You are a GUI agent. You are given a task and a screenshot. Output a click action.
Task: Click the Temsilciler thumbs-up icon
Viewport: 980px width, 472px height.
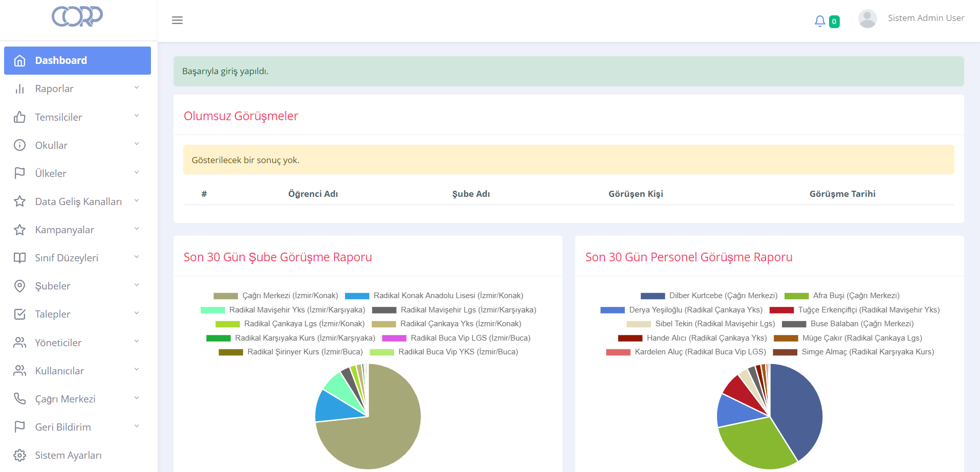[x=19, y=117]
